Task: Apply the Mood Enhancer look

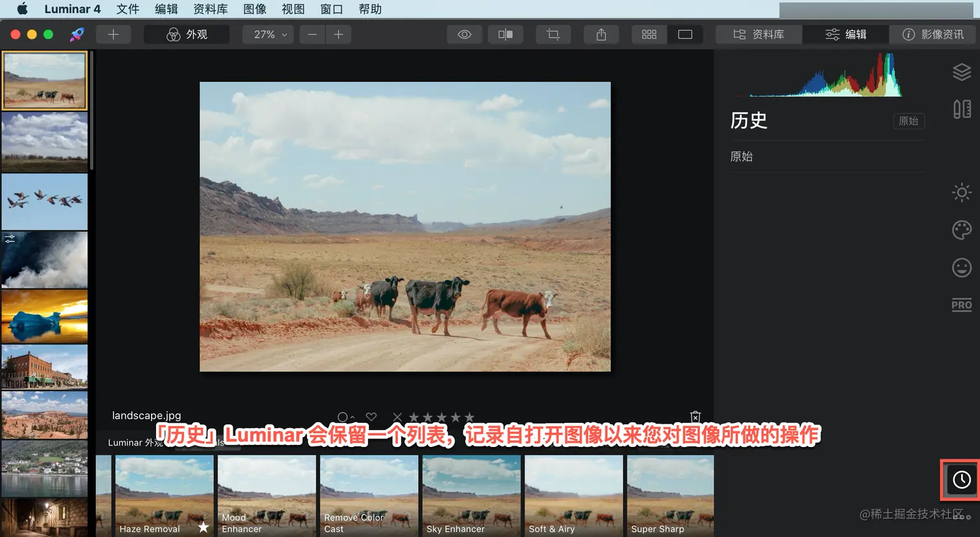Action: coord(266,496)
